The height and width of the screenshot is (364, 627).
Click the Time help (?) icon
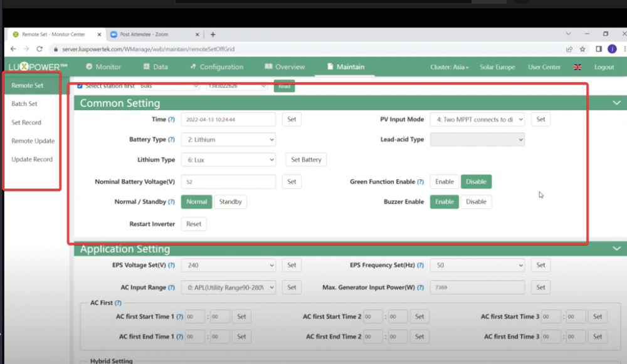[171, 120]
